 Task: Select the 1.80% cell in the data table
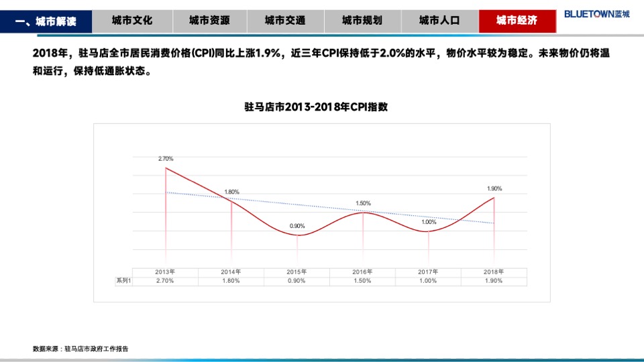point(231,281)
